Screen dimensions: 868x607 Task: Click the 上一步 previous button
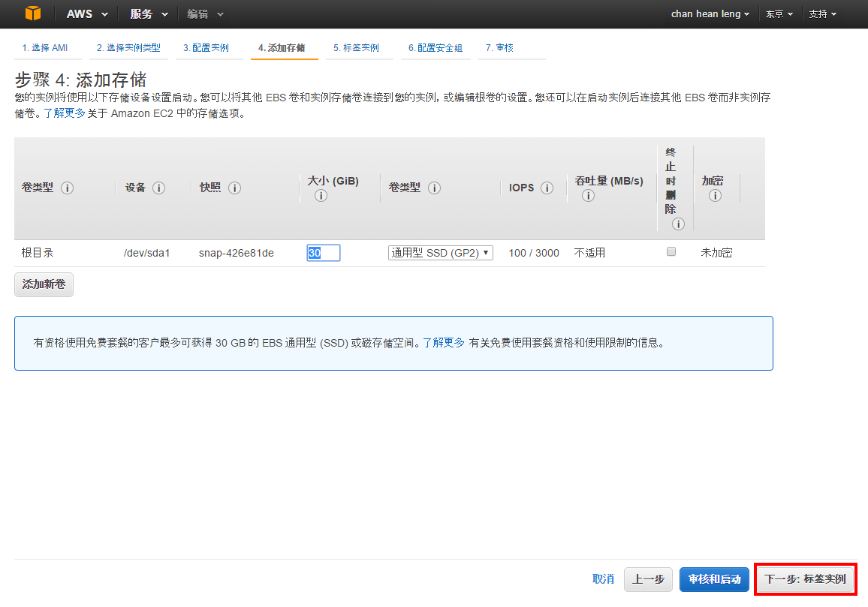click(x=648, y=579)
